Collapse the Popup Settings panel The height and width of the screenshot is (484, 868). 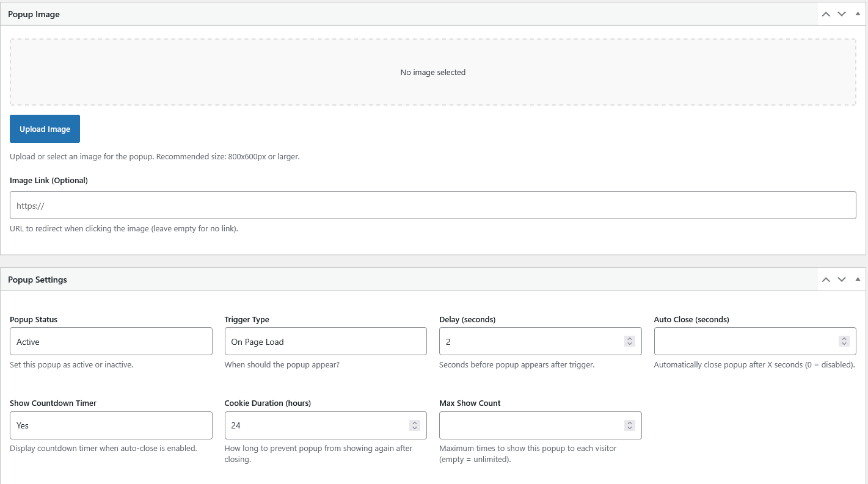[x=858, y=279]
